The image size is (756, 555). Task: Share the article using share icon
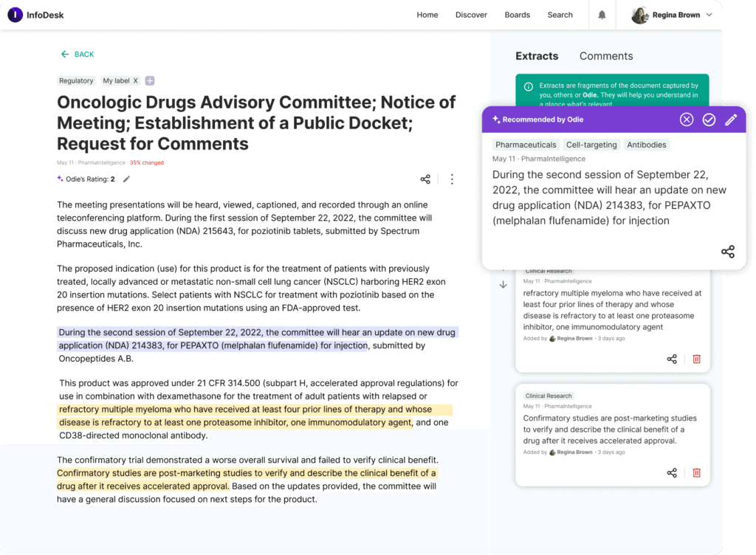coord(425,179)
